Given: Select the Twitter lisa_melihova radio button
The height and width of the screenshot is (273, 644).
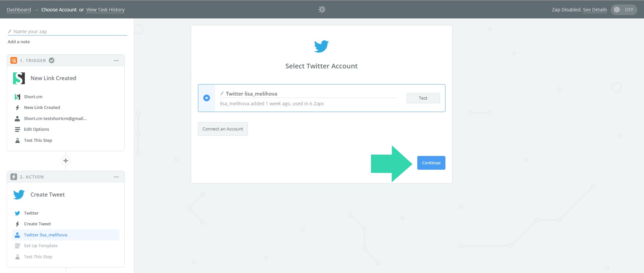Looking at the screenshot, I should [207, 98].
